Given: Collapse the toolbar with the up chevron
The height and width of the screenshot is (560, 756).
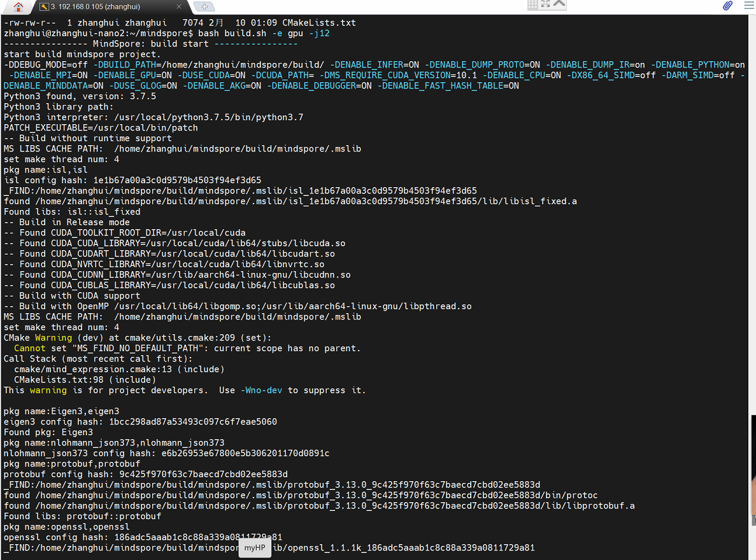Looking at the screenshot, I should [x=559, y=4].
